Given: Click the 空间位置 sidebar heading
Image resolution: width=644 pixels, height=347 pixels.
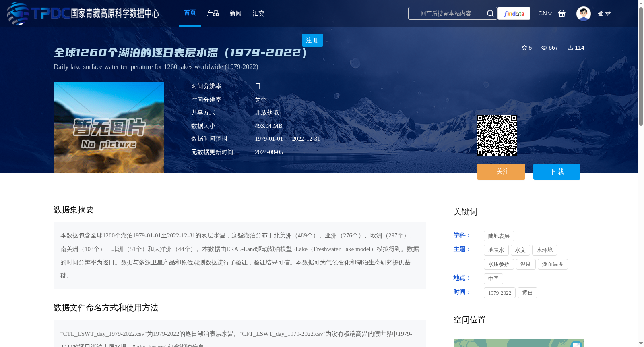Looking at the screenshot, I should (x=469, y=320).
